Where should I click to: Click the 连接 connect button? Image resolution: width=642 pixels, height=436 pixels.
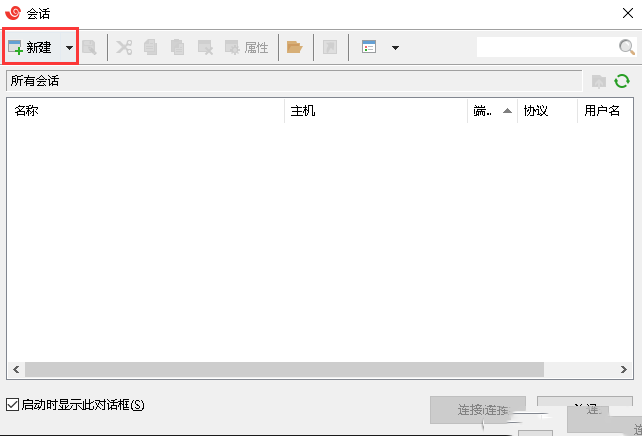pos(477,410)
